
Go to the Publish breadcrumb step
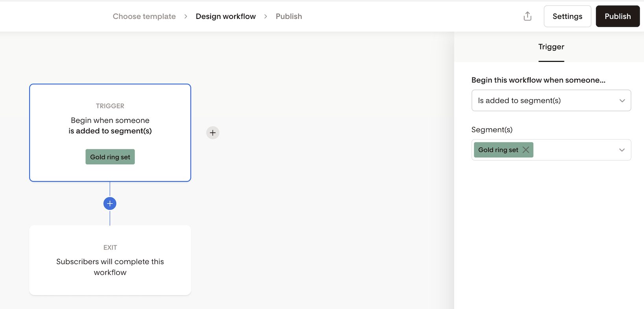click(x=289, y=16)
